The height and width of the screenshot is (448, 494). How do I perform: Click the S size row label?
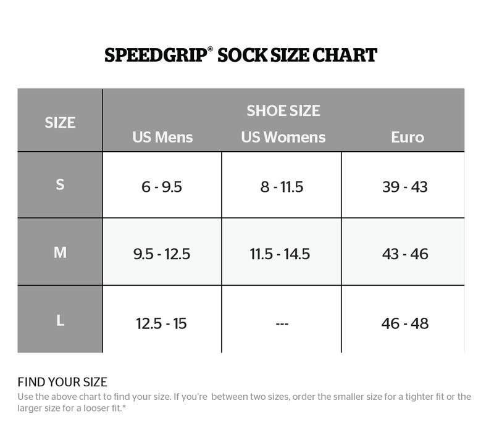tap(60, 185)
